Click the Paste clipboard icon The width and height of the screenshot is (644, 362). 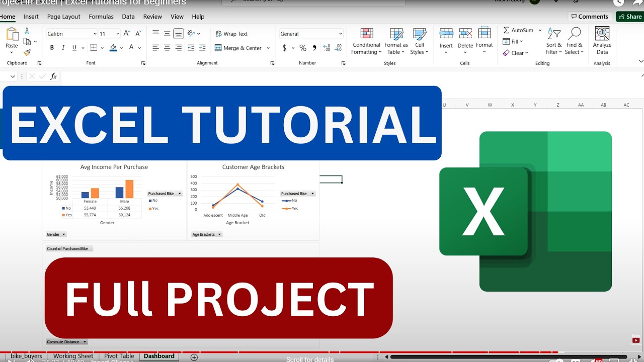(12, 34)
